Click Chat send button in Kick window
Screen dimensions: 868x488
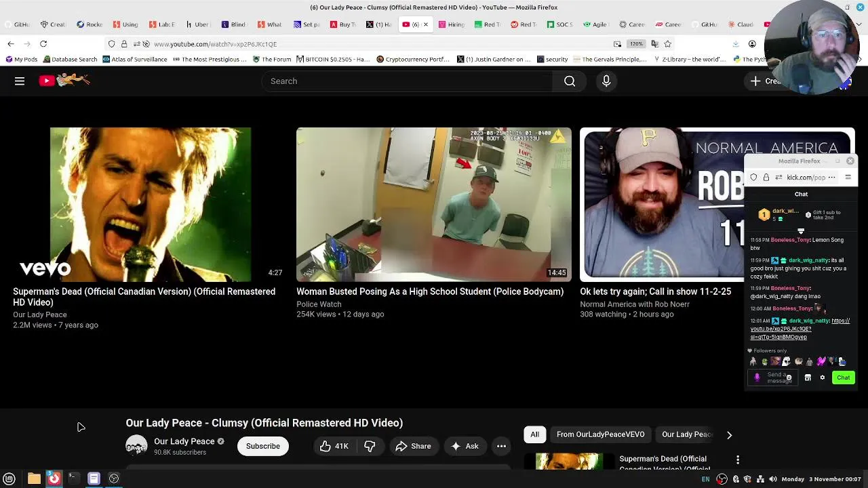coord(843,378)
